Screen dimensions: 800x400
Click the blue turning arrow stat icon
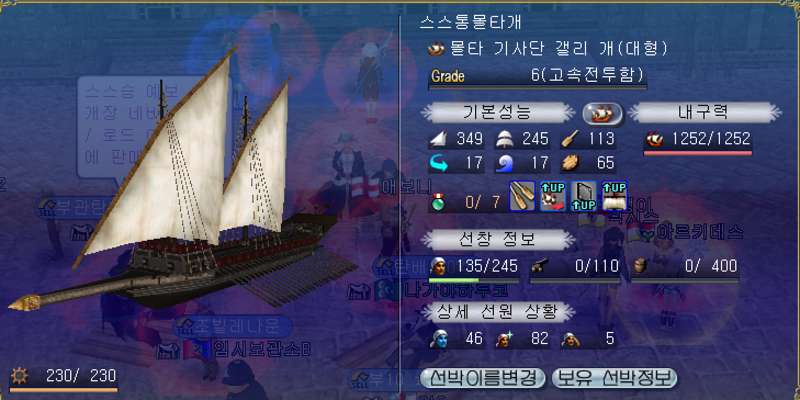tap(439, 164)
